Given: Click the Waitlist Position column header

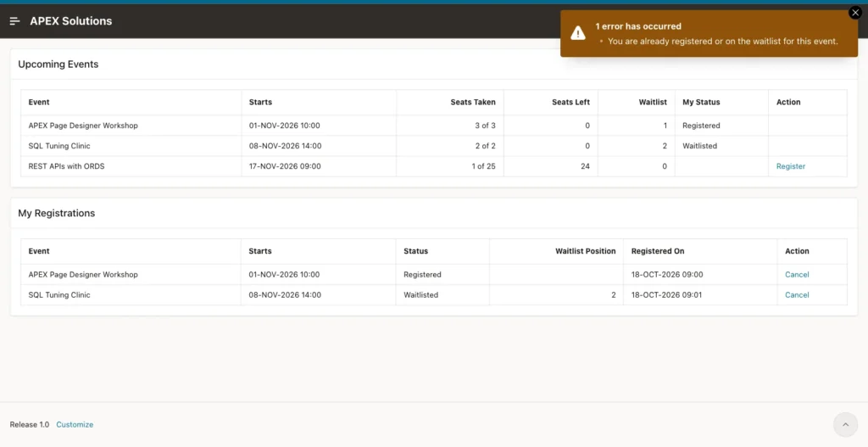Looking at the screenshot, I should (x=586, y=251).
